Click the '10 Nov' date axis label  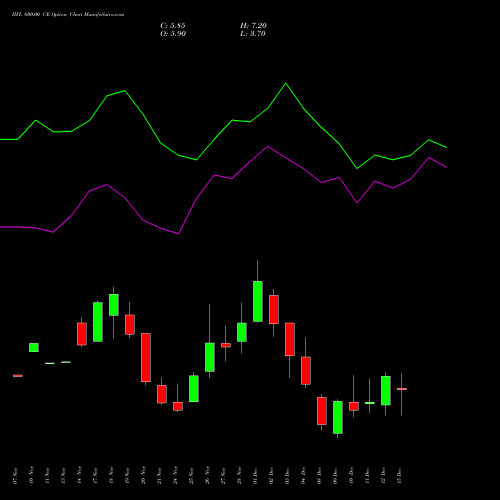[31, 476]
